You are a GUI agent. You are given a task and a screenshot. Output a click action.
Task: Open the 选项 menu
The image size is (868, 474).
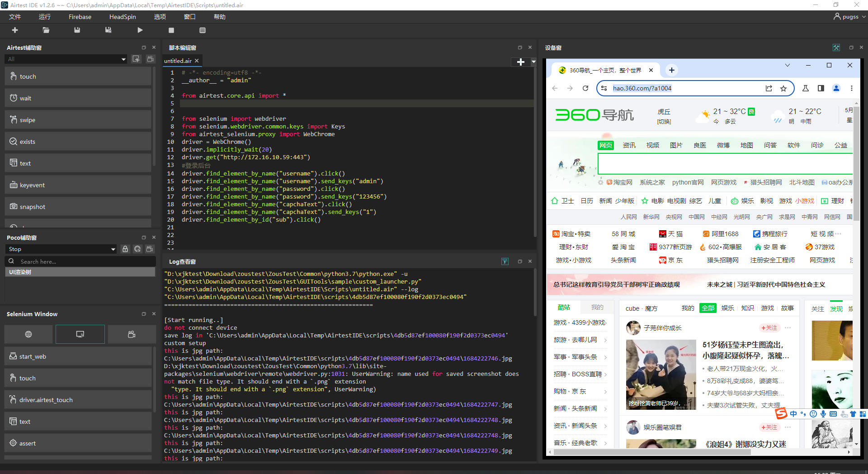[160, 17]
